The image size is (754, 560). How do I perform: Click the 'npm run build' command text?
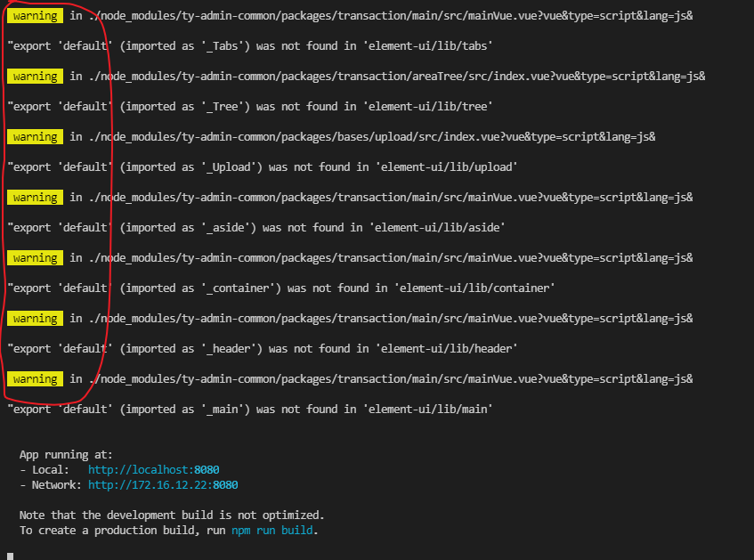[x=272, y=530]
